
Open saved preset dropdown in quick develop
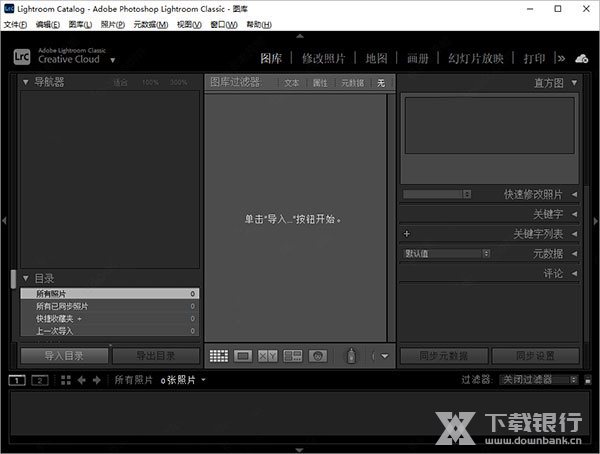click(437, 194)
